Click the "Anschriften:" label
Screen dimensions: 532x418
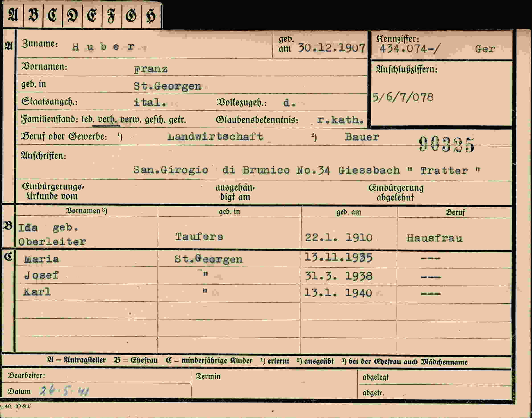point(44,155)
